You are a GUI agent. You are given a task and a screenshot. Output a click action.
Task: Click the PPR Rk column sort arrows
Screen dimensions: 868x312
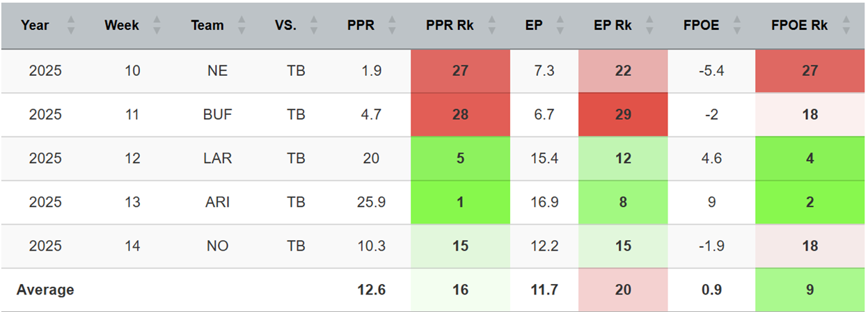point(493,26)
